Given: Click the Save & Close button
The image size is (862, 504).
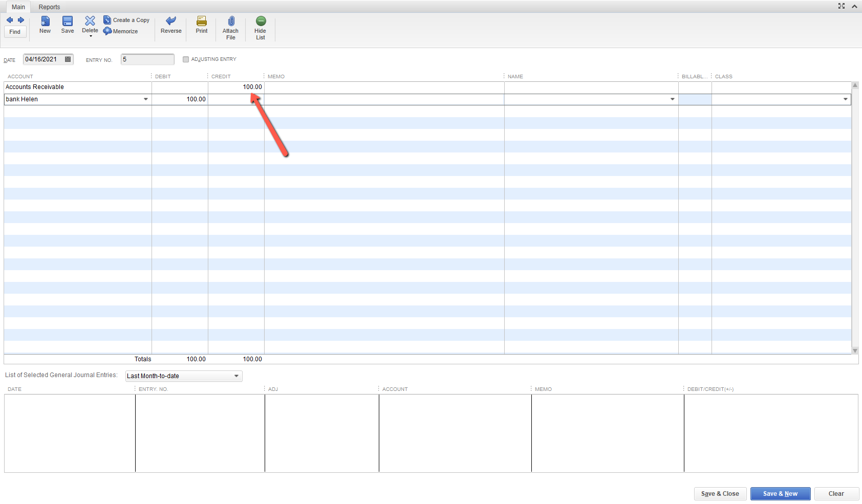Looking at the screenshot, I should (720, 494).
